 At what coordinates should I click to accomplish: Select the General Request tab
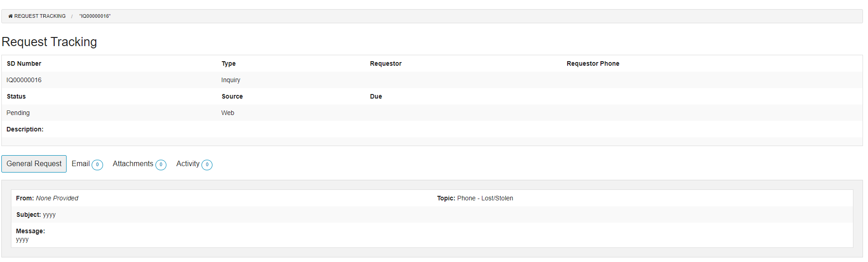click(34, 164)
